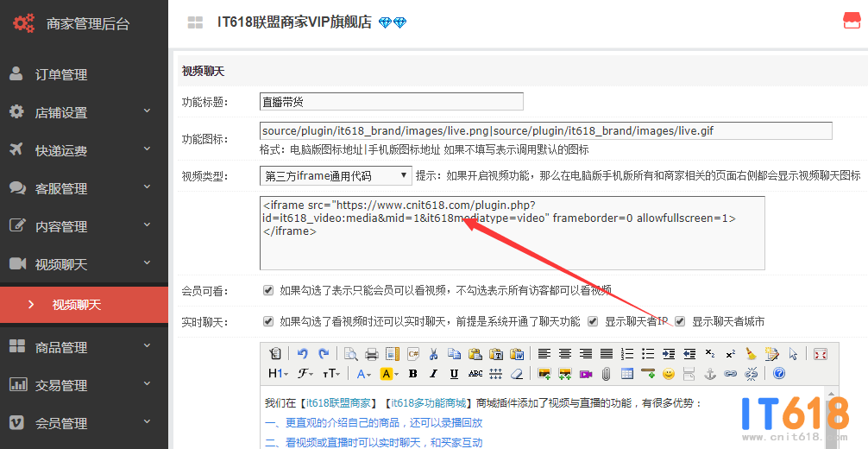Click the insert video icon in editor
The width and height of the screenshot is (868, 449).
pos(586,374)
